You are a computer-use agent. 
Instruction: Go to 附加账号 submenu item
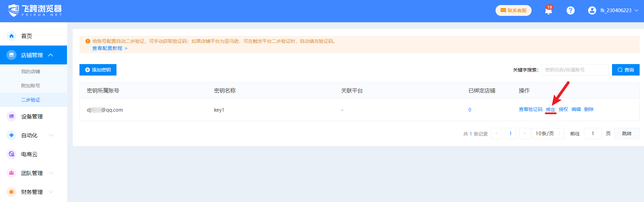pos(31,86)
